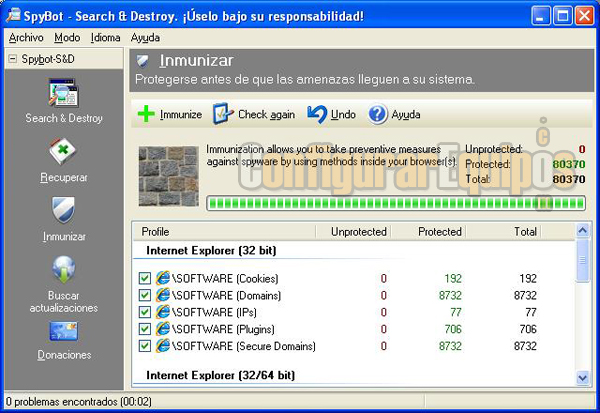Click the Unprotected column header
This screenshot has height=413, width=600.
point(353,232)
